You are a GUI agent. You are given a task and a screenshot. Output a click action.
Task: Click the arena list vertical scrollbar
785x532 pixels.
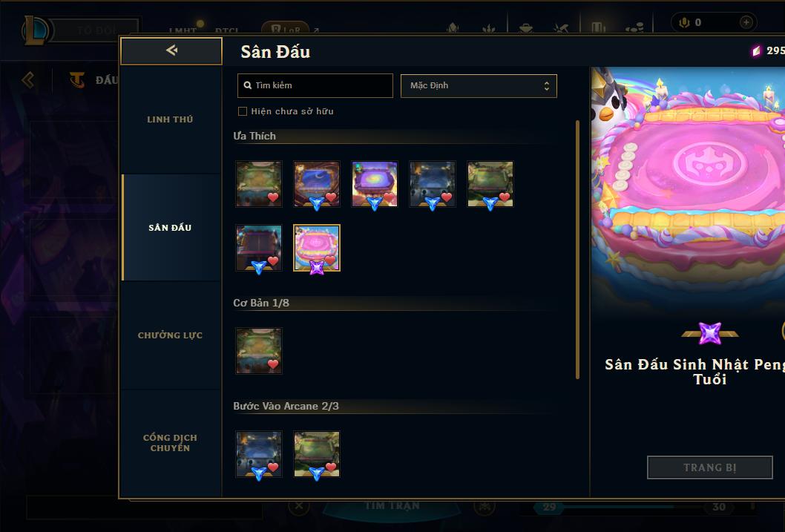point(577,249)
